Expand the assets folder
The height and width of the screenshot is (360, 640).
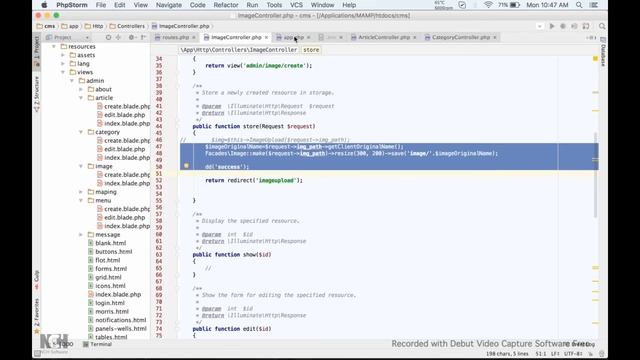[63, 55]
